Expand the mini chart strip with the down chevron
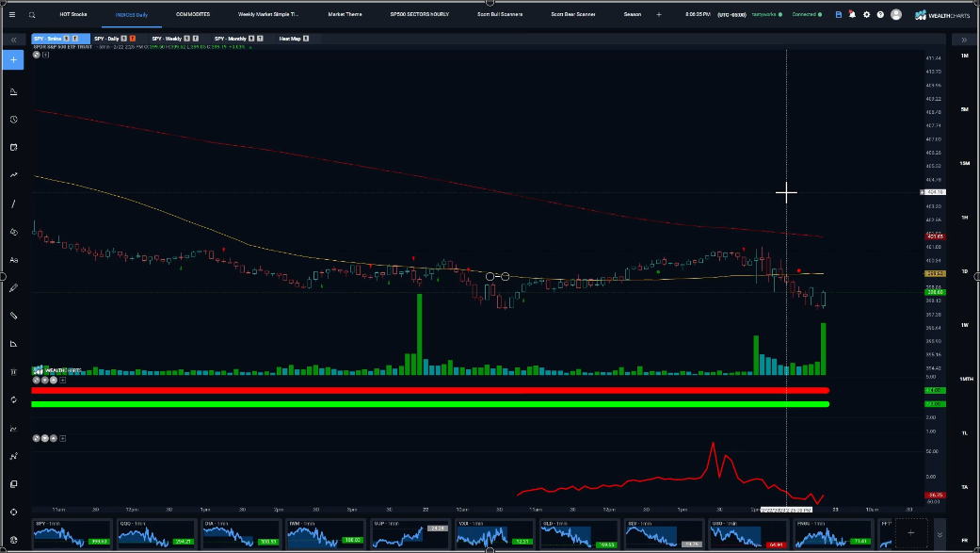980x553 pixels. 940,534
